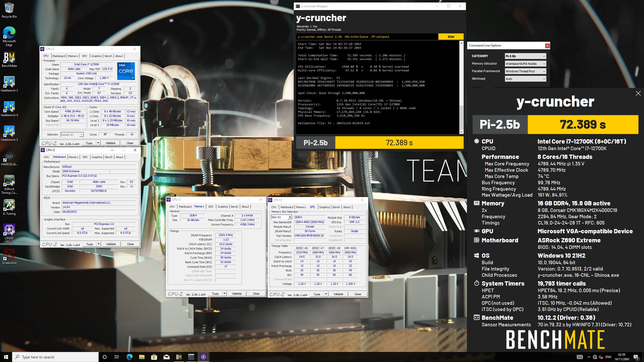The image size is (644, 362).
Task: Open the HWBOTx265 desktop shortcut
Action: pyautogui.click(x=9, y=158)
